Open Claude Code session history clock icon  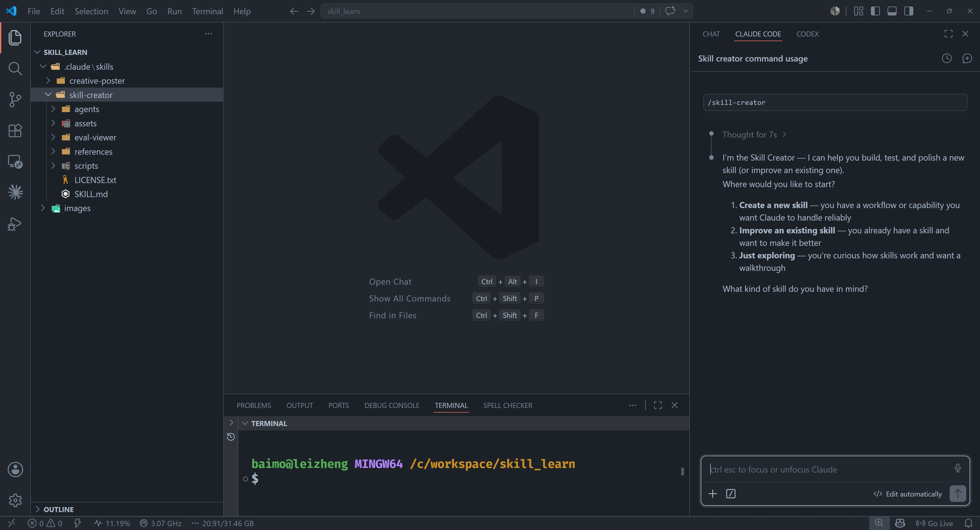click(947, 58)
